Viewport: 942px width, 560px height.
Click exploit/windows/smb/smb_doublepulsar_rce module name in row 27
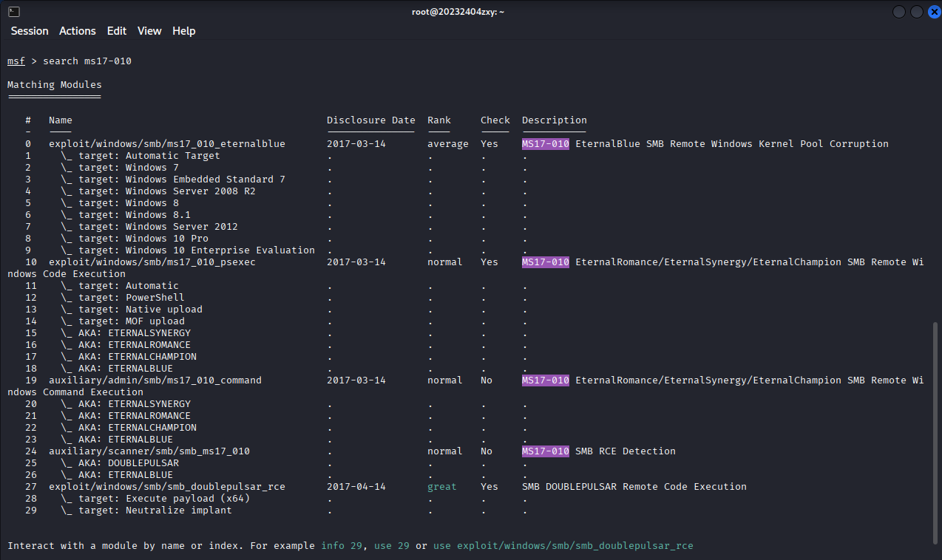coord(167,487)
